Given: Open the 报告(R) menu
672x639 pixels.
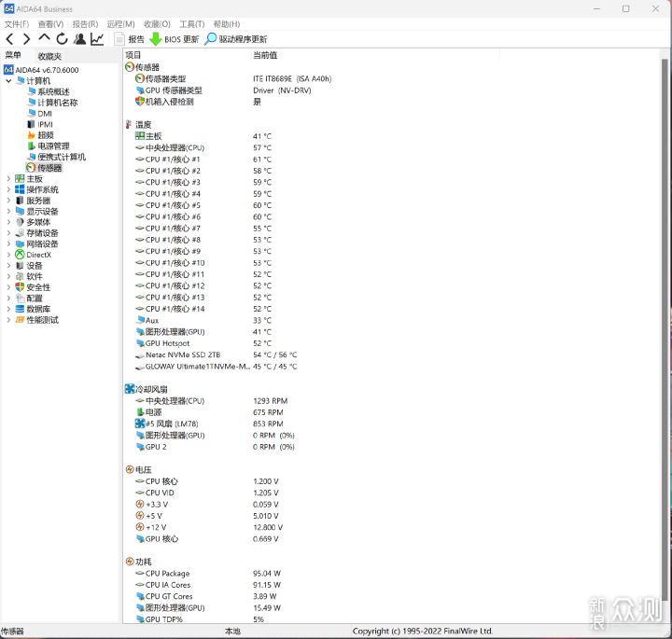Looking at the screenshot, I should (85, 24).
